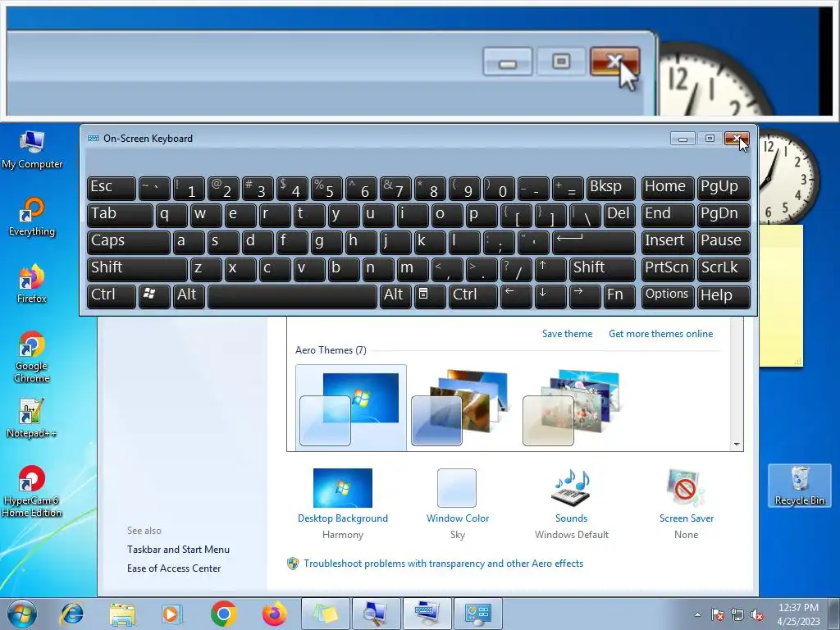
Task: Click the down arrow key
Action: pos(550,295)
